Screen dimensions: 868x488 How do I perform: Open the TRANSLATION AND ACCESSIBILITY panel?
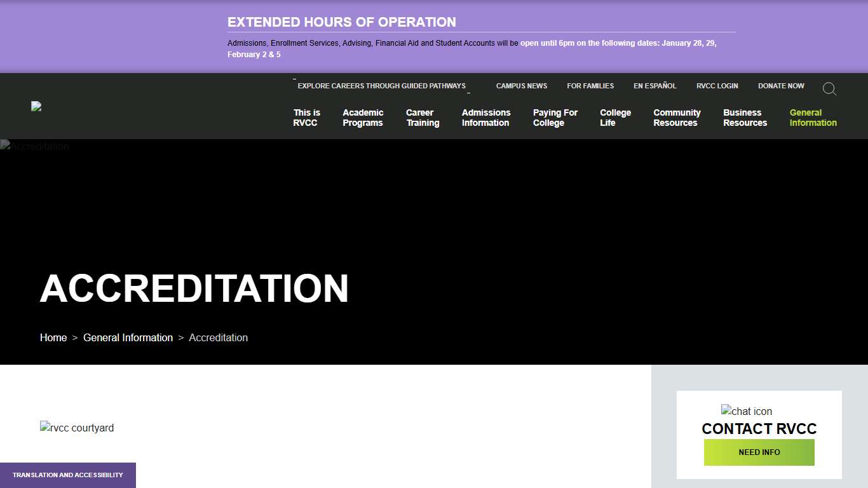[67, 475]
